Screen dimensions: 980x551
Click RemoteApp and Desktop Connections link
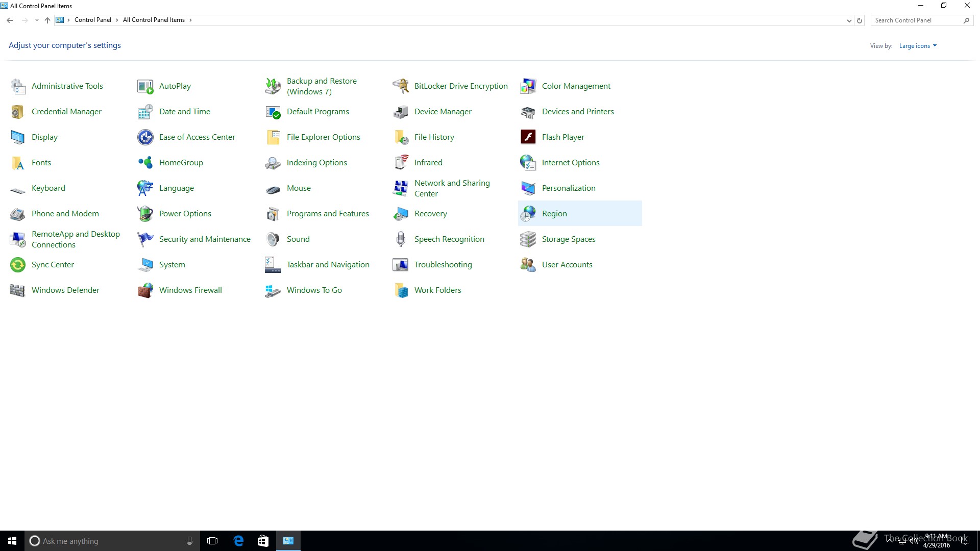coord(76,239)
